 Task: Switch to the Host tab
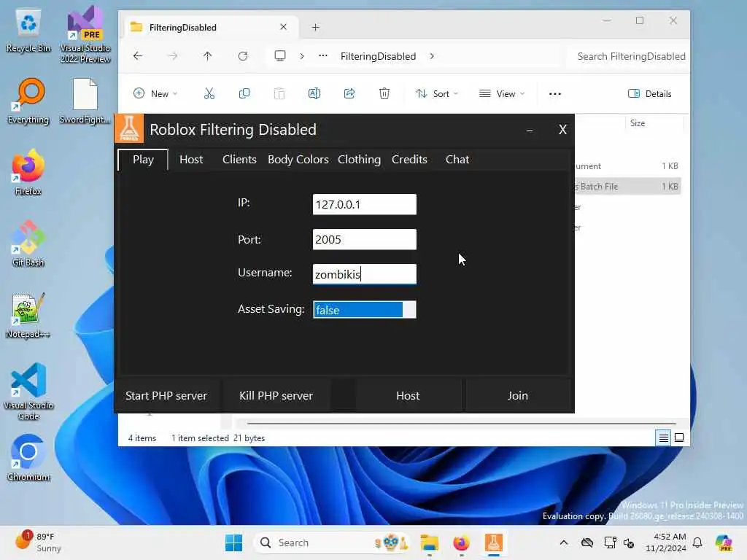pos(191,160)
